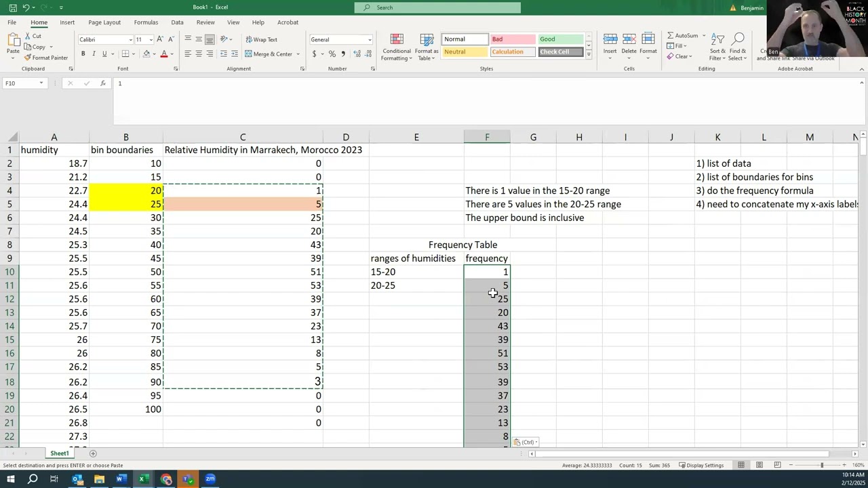This screenshot has height=488, width=868.
Task: Click the Accounting Number Format dollar icon
Action: click(x=314, y=54)
